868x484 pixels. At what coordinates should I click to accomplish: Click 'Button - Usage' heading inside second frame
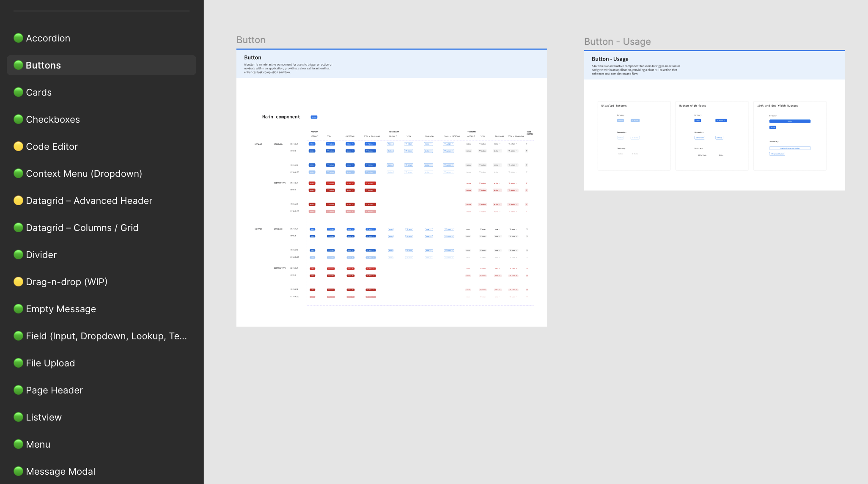click(610, 59)
